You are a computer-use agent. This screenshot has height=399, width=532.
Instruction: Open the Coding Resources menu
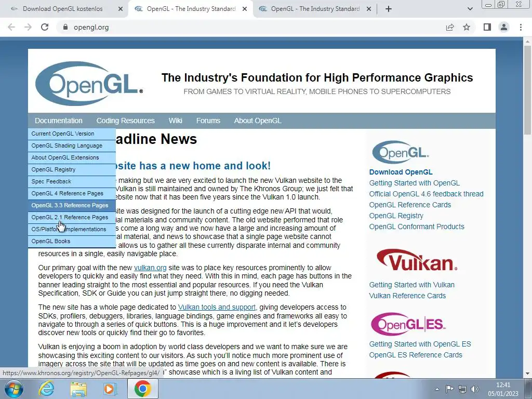click(x=126, y=121)
